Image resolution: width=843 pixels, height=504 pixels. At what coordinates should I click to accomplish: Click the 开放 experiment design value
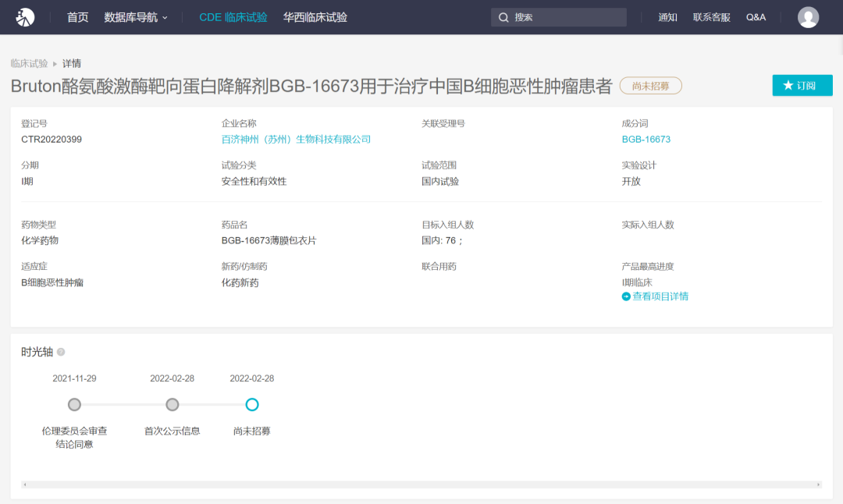pos(631,182)
